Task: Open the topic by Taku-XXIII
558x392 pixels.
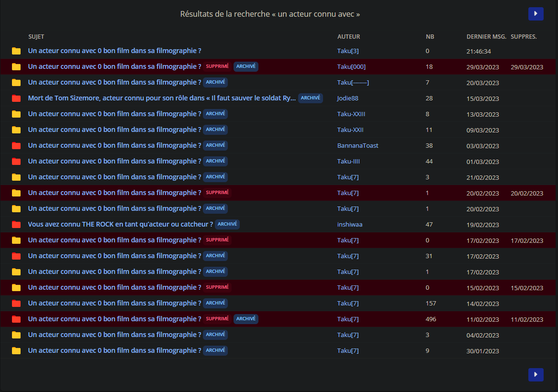Action: 114,114
